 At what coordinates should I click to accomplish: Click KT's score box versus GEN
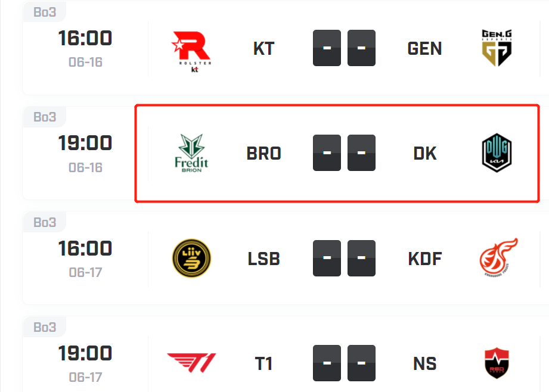click(327, 48)
